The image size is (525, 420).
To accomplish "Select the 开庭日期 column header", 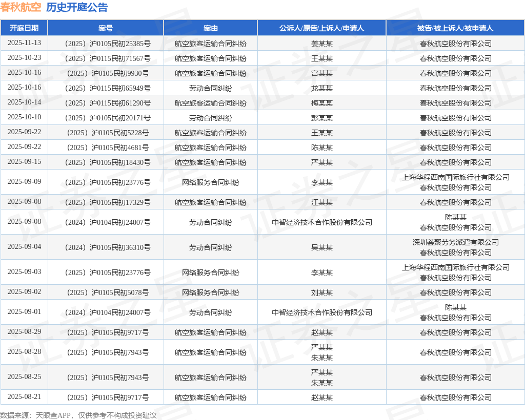I will point(24,28).
